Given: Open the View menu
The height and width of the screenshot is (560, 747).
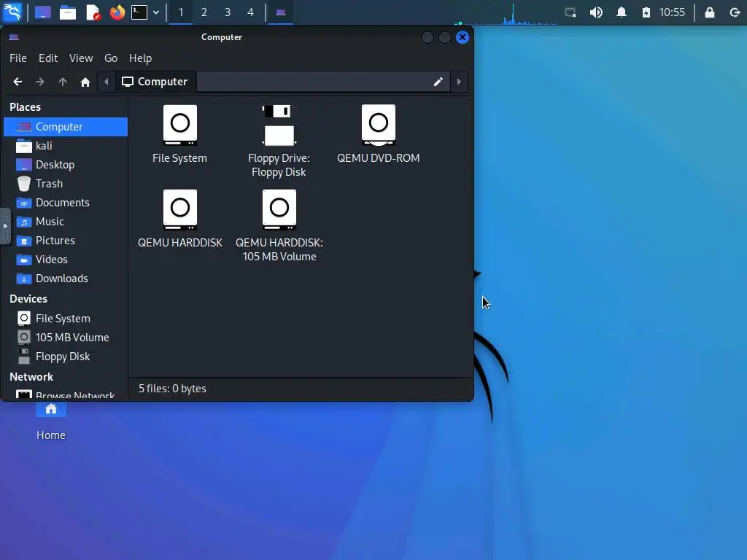Looking at the screenshot, I should [x=81, y=58].
